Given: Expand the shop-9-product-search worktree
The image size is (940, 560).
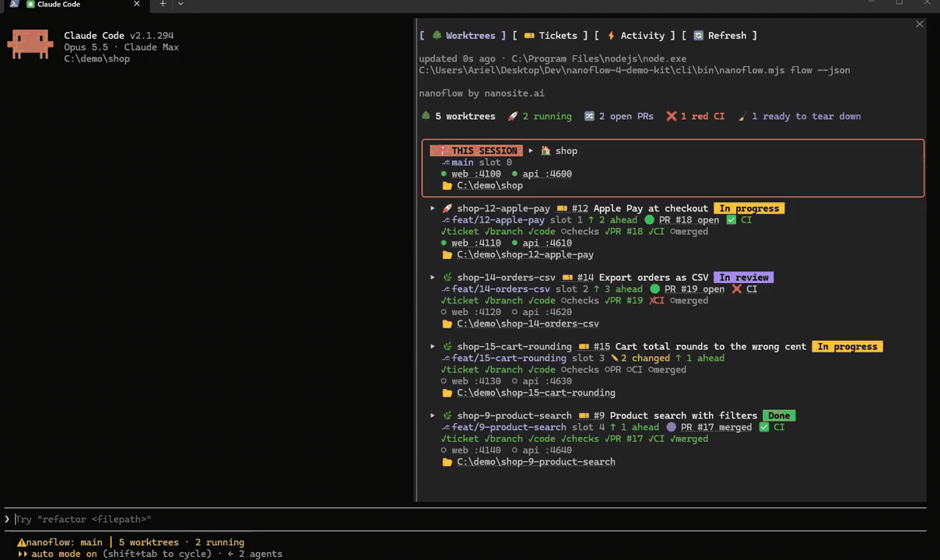Looking at the screenshot, I should tap(433, 416).
